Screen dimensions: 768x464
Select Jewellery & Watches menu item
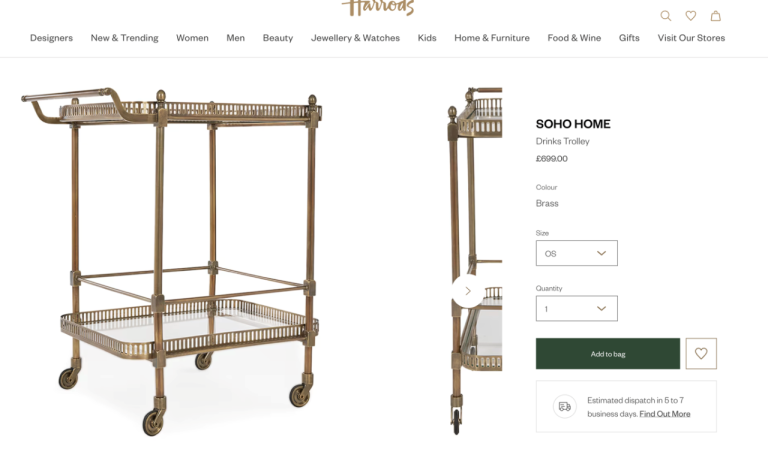355,38
